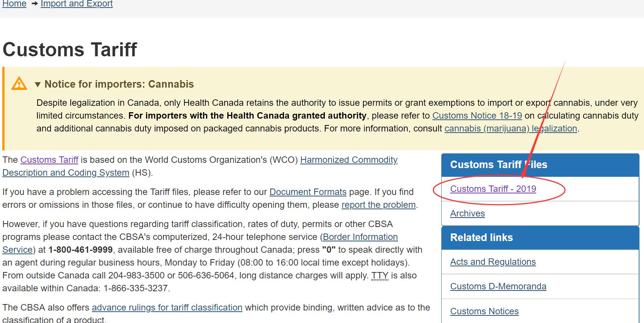Screen dimensions: 644x323
Task: Open Customs Tariff - 2019 file link
Action: pyautogui.click(x=493, y=189)
